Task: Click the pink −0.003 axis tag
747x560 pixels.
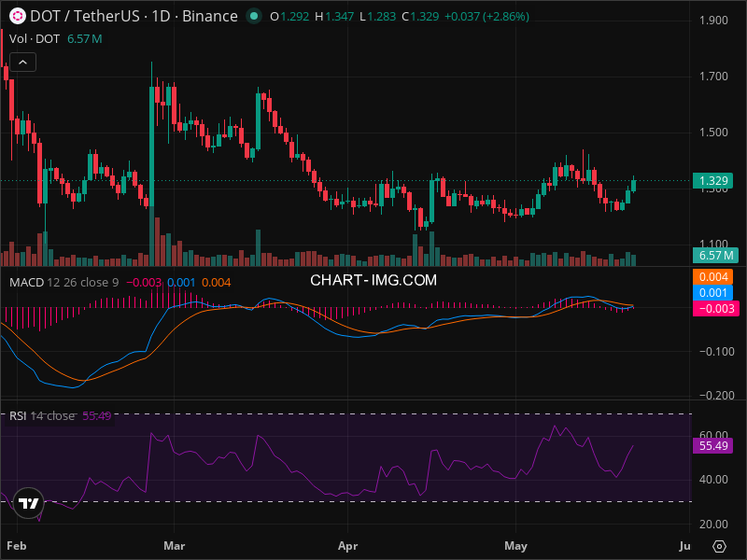Action: (715, 309)
